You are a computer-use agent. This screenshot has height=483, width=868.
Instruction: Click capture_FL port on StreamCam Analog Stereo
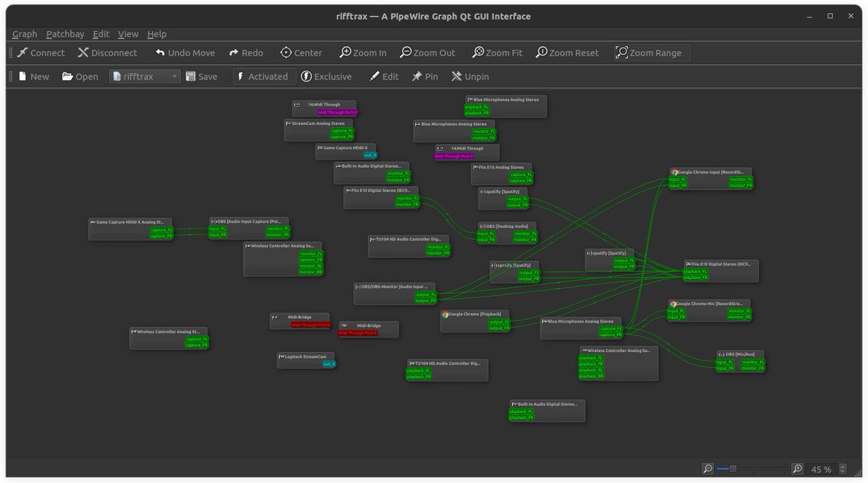click(342, 131)
